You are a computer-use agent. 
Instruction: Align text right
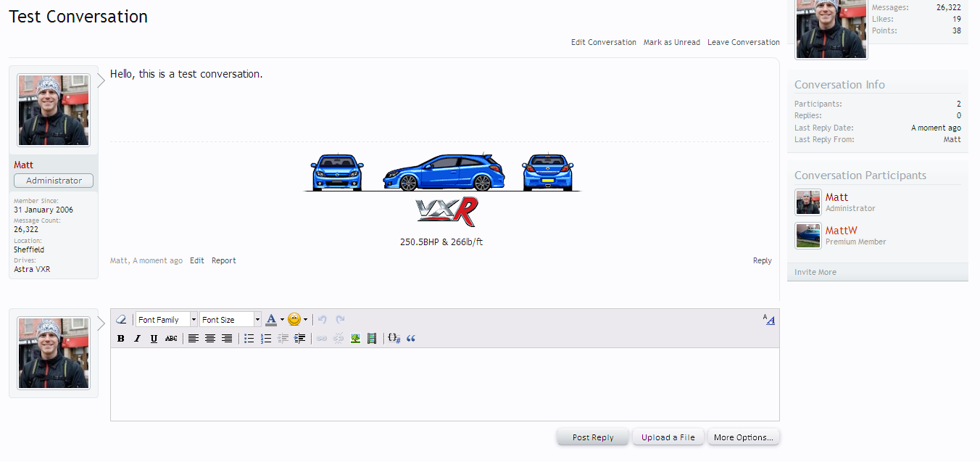click(227, 338)
